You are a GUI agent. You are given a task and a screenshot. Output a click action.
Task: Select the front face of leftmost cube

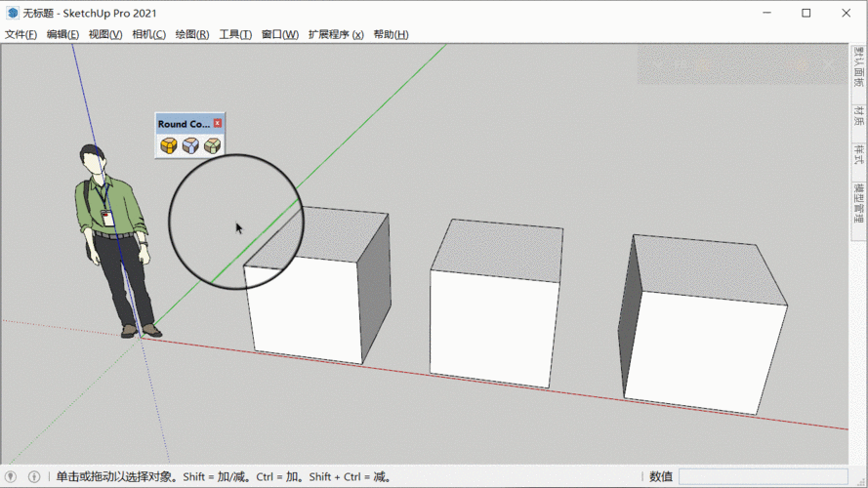(x=305, y=312)
